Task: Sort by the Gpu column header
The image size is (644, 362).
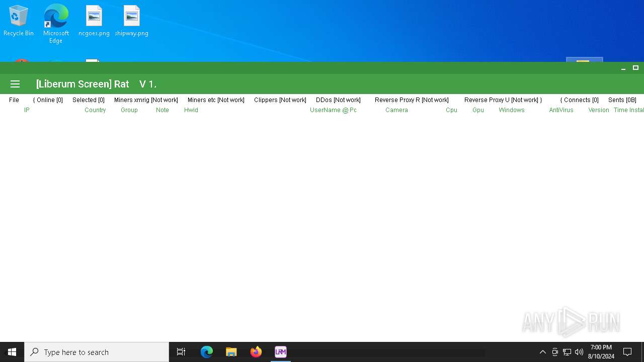Action: tap(478, 110)
